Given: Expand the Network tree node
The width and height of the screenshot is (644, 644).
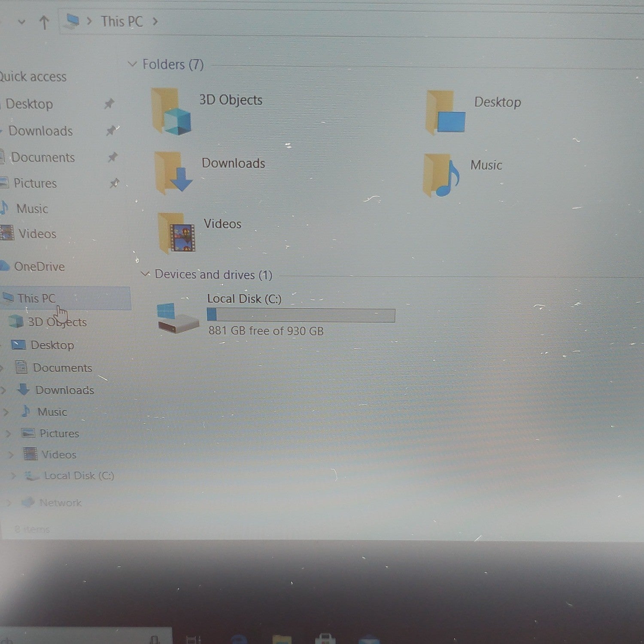Looking at the screenshot, I should coord(9,503).
